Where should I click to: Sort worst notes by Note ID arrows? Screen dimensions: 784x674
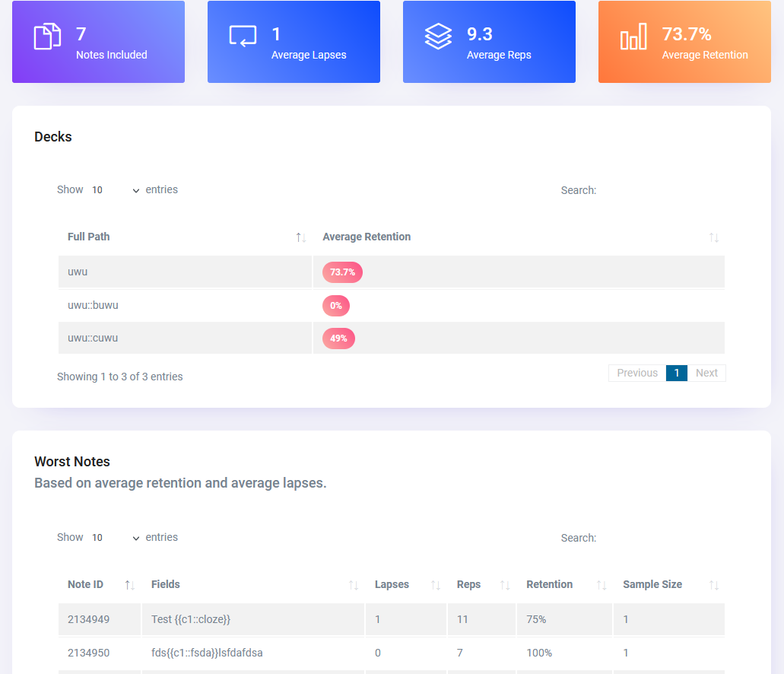(x=130, y=585)
